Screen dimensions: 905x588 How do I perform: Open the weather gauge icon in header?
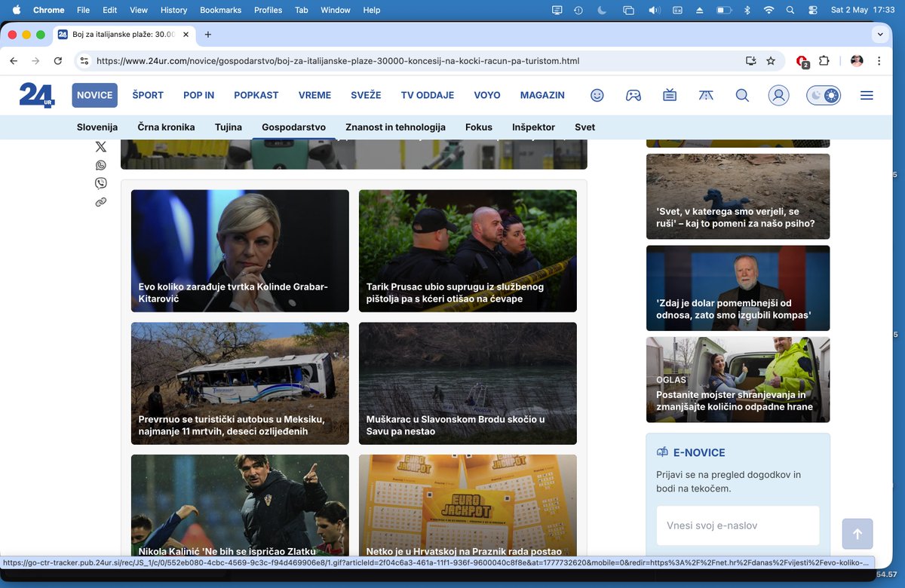[x=706, y=95]
